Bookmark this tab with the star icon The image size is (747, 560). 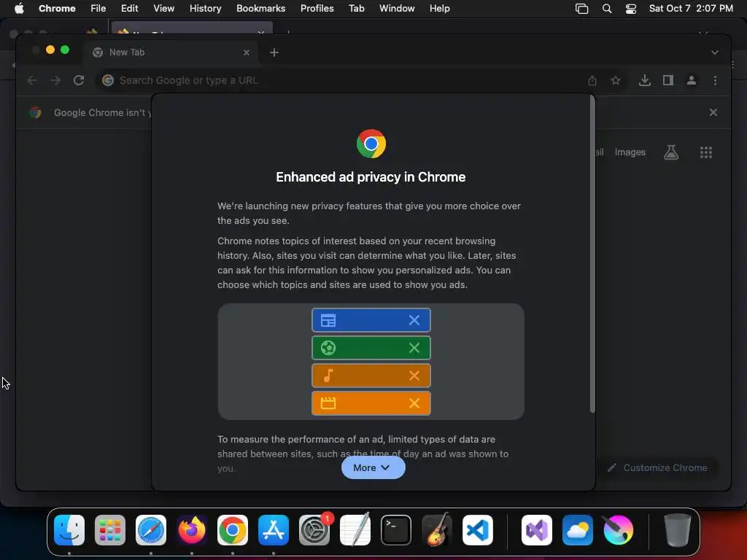616,80
